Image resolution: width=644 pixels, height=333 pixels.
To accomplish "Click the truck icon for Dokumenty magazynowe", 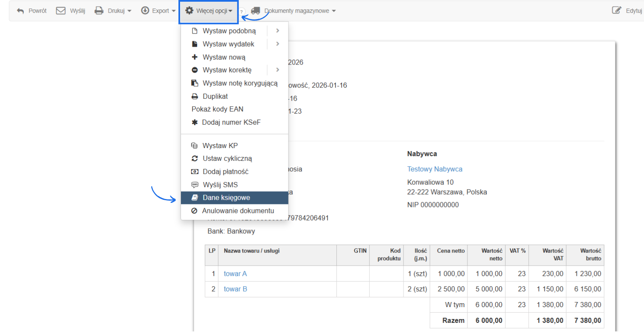I will pos(255,11).
